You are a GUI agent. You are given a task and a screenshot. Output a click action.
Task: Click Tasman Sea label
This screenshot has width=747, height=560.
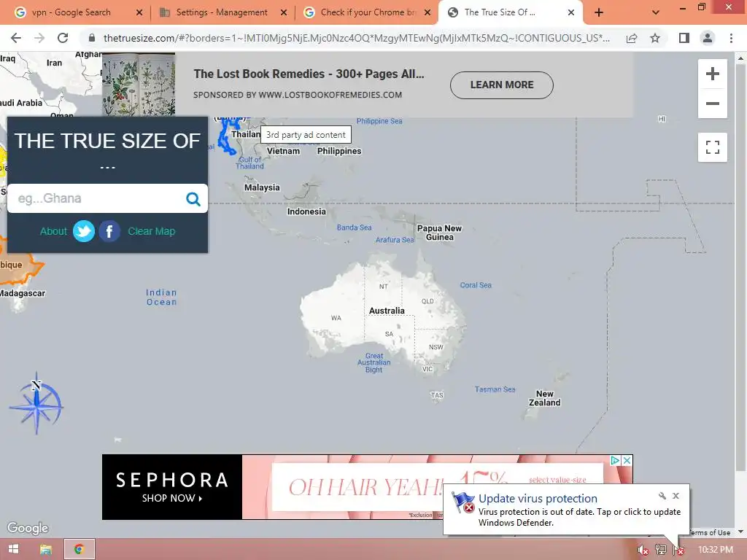(495, 389)
